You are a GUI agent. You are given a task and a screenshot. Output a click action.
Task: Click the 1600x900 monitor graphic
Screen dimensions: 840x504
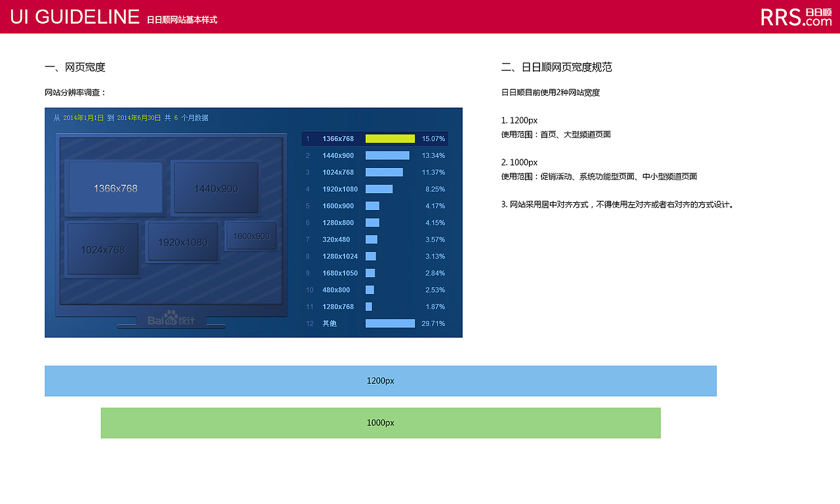(x=251, y=236)
